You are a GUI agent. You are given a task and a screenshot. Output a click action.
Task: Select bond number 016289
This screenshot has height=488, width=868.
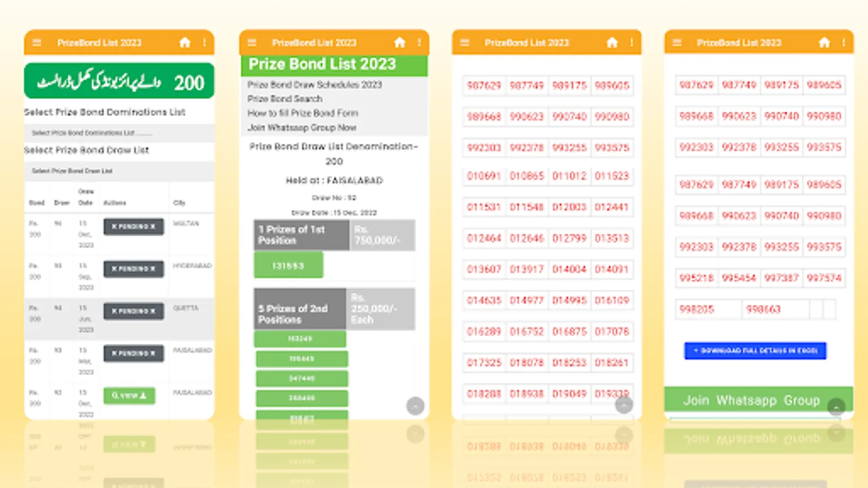[x=484, y=331]
